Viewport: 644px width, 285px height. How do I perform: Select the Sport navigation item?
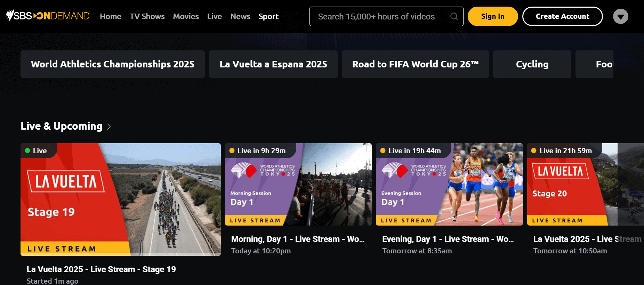tap(268, 16)
